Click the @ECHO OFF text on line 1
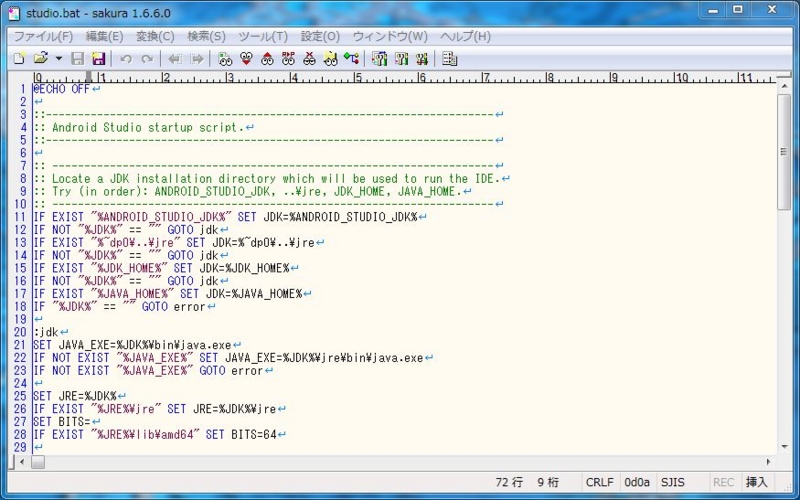Viewport: 800px width, 500px height. (x=62, y=89)
